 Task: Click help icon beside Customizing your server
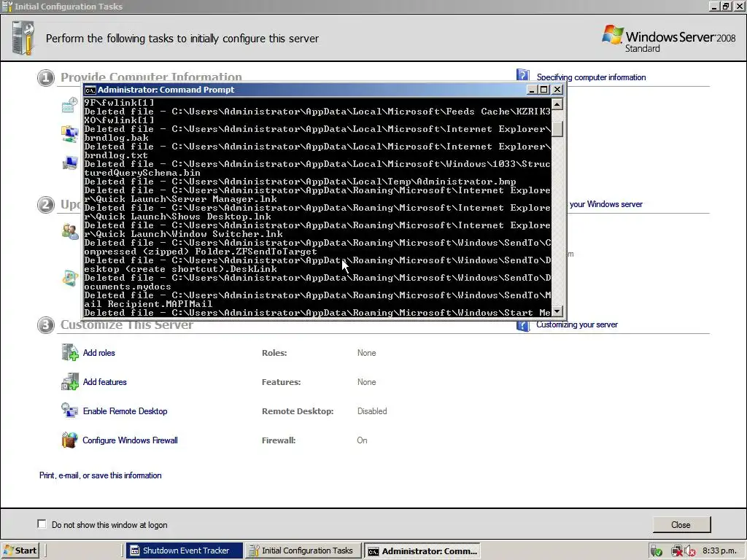point(523,326)
